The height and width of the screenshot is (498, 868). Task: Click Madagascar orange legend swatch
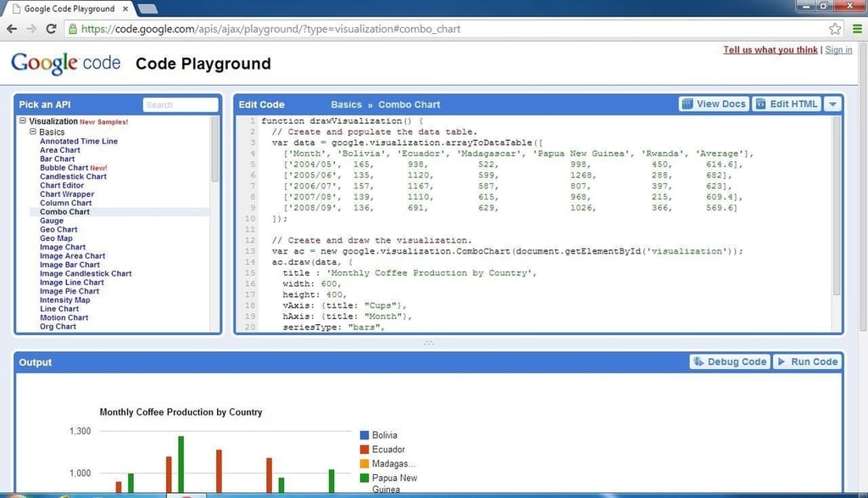[364, 464]
